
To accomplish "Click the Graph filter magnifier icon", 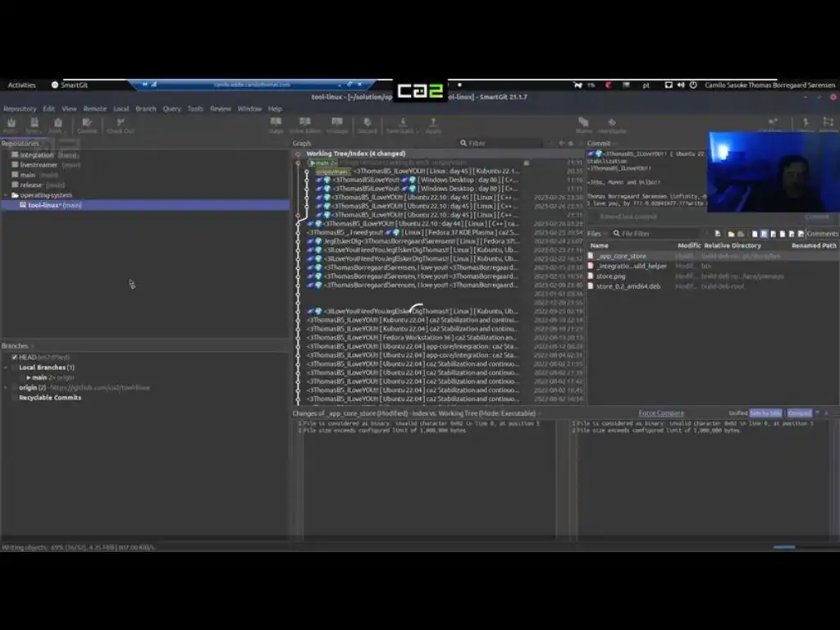I will (x=463, y=143).
